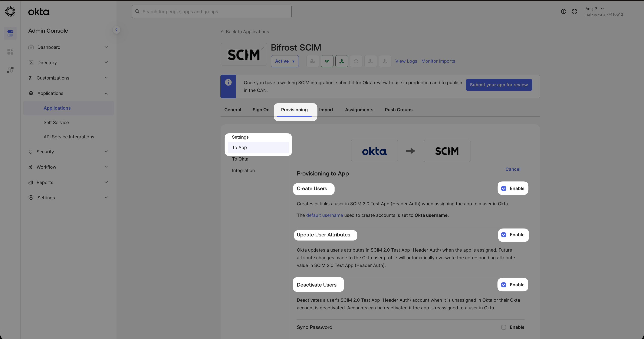Click the Settings gear icon in sidebar
644x339 pixels.
coord(31,198)
